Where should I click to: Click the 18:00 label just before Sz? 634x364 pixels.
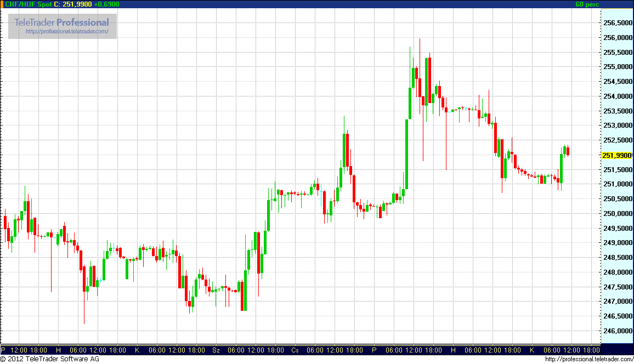pyautogui.click(x=196, y=350)
